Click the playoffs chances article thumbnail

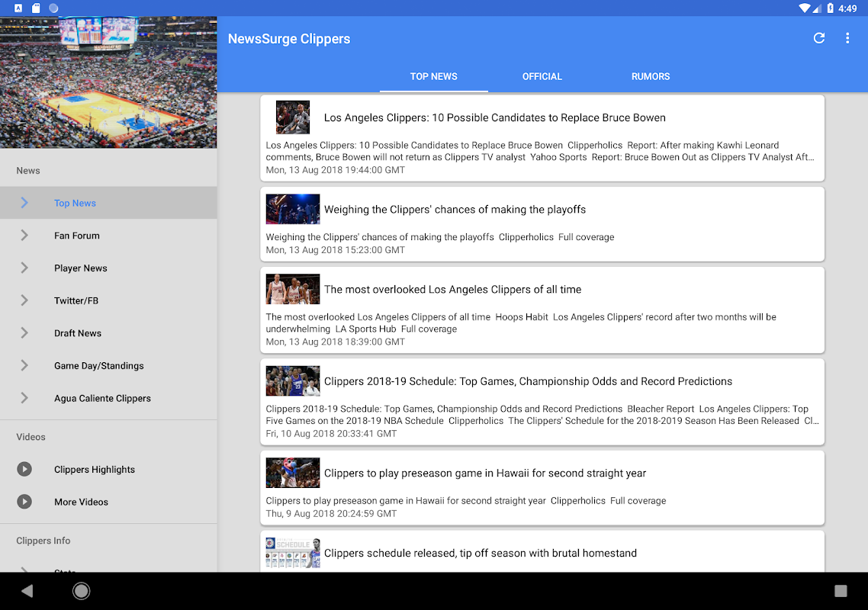[x=293, y=209]
